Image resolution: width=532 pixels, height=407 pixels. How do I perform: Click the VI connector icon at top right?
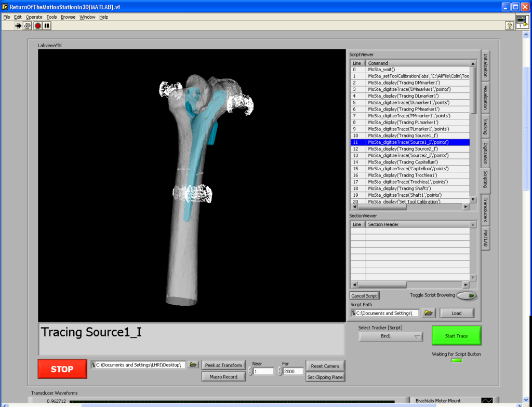(x=522, y=22)
